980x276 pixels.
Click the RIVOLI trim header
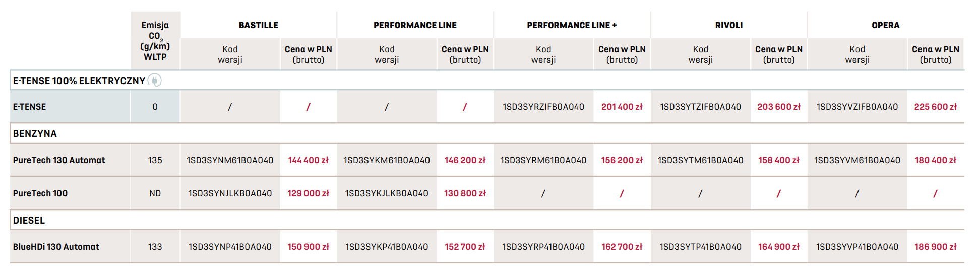pos(728,25)
